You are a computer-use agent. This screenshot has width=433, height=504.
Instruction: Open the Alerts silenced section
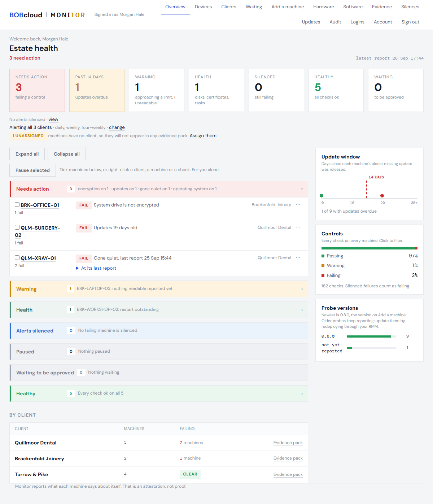[159, 331]
